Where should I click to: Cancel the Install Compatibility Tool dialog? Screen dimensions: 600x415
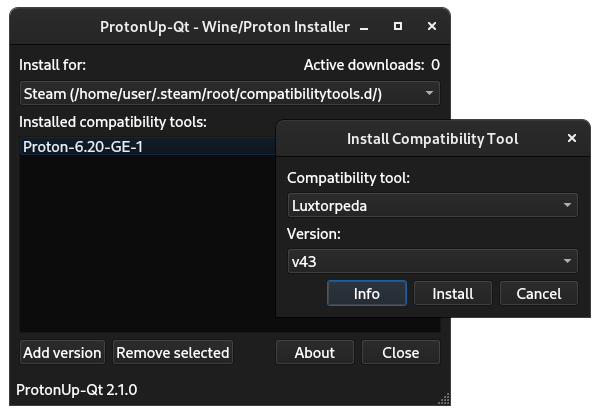click(538, 294)
